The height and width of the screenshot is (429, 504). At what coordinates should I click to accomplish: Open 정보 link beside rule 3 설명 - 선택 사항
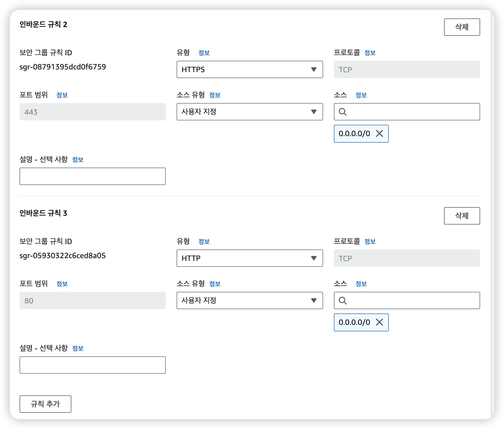(x=78, y=348)
